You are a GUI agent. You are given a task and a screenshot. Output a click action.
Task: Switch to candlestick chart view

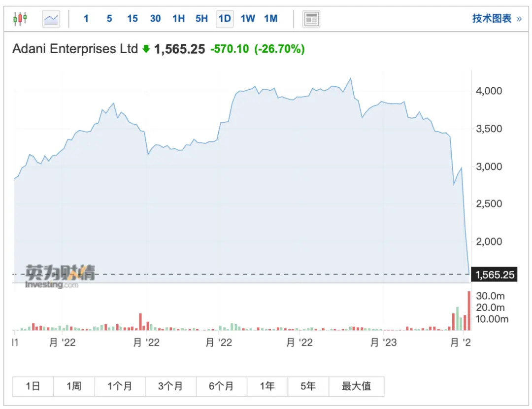[x=20, y=18]
